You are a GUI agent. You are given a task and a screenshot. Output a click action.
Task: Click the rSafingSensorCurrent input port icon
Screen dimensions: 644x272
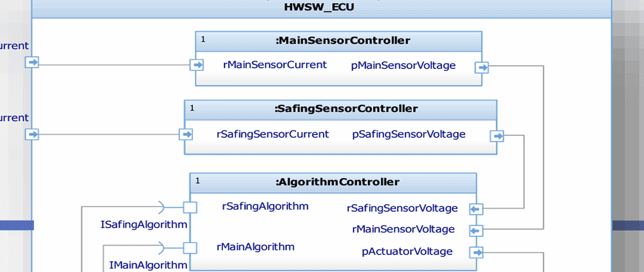(186, 134)
